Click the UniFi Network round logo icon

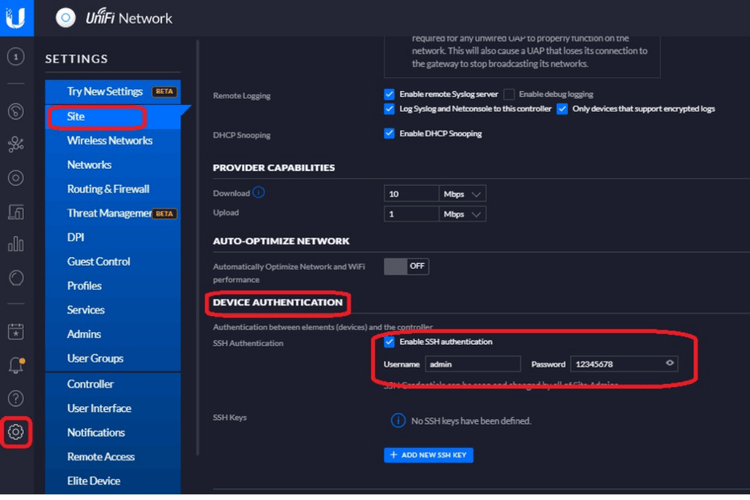pyautogui.click(x=66, y=18)
